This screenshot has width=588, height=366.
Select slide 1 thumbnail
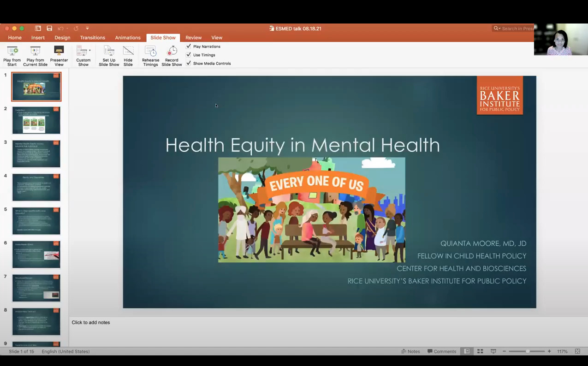coord(36,87)
